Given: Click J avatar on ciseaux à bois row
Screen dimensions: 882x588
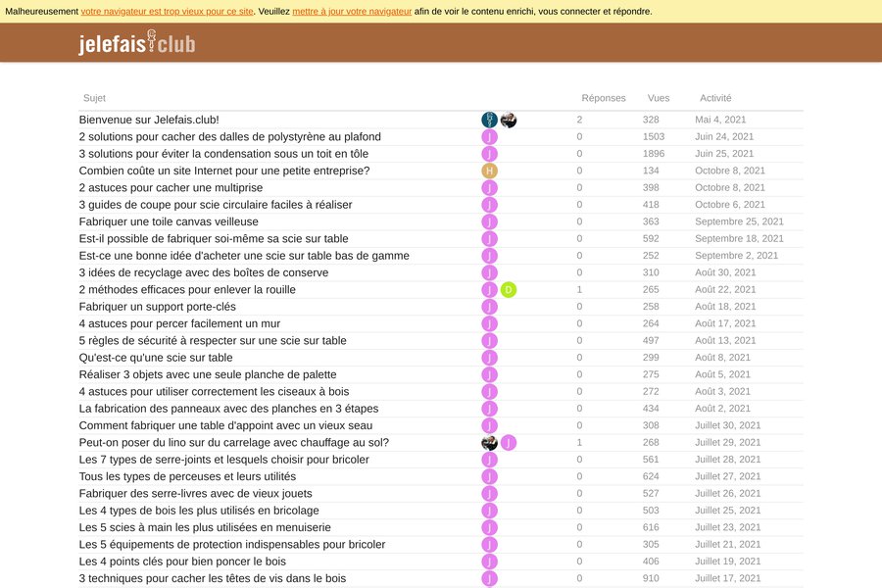Looking at the screenshot, I should coord(489,392).
